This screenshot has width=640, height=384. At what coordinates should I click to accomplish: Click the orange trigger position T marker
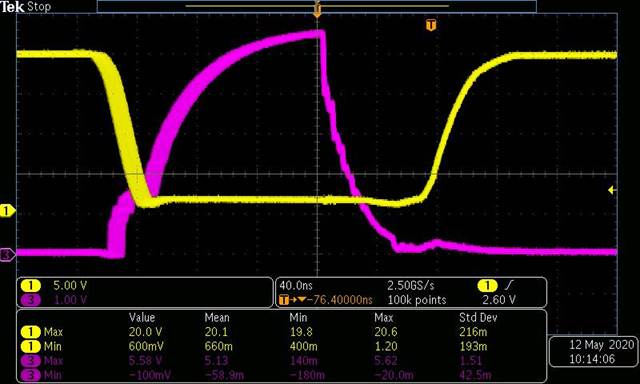[431, 25]
